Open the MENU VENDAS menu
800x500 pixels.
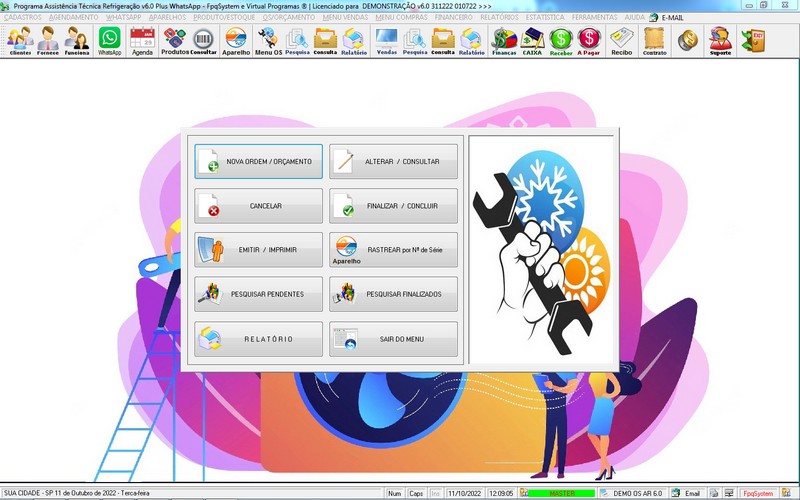[x=345, y=17]
